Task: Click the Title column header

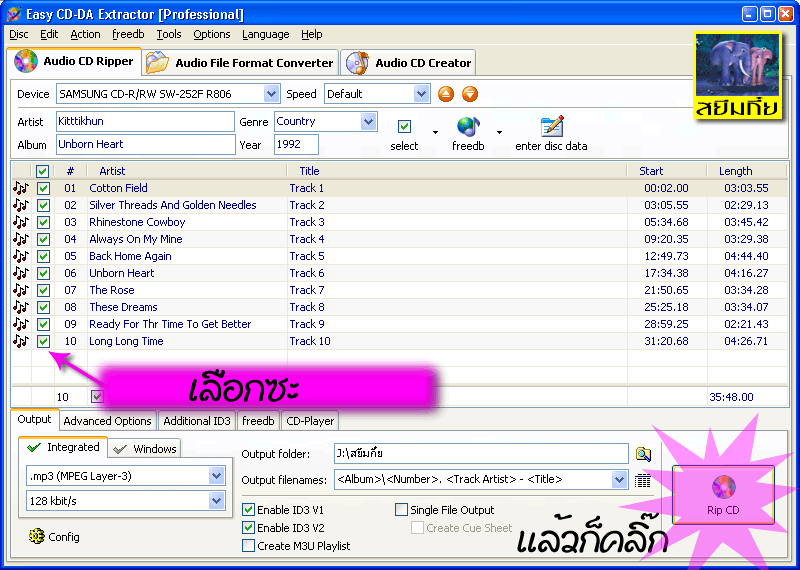Action: pos(457,171)
